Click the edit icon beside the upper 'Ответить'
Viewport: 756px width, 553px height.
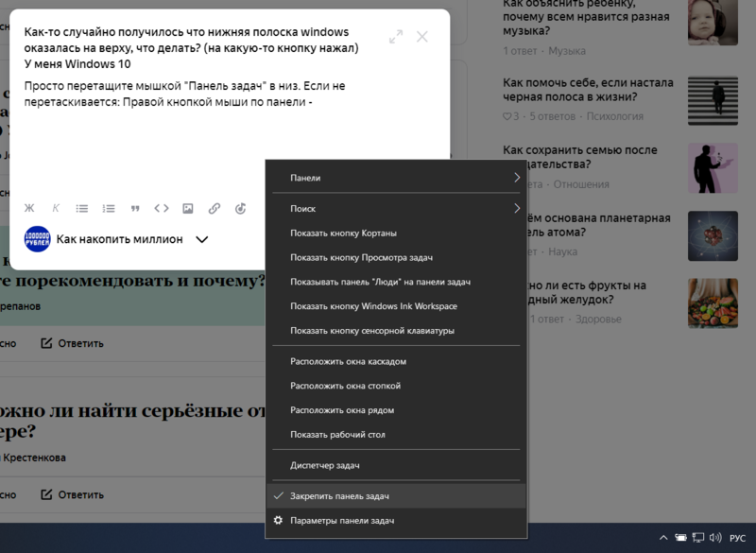46,343
